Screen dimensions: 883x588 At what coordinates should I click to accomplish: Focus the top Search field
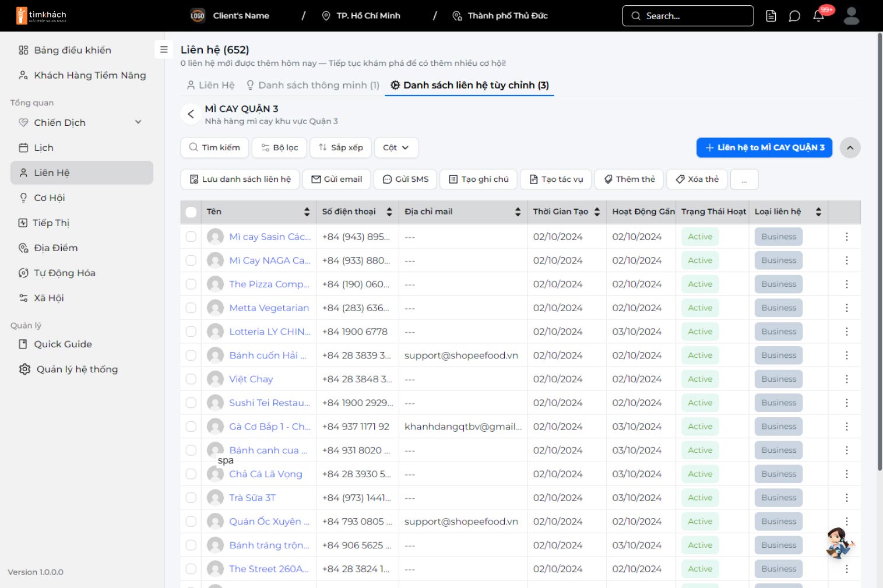click(688, 16)
